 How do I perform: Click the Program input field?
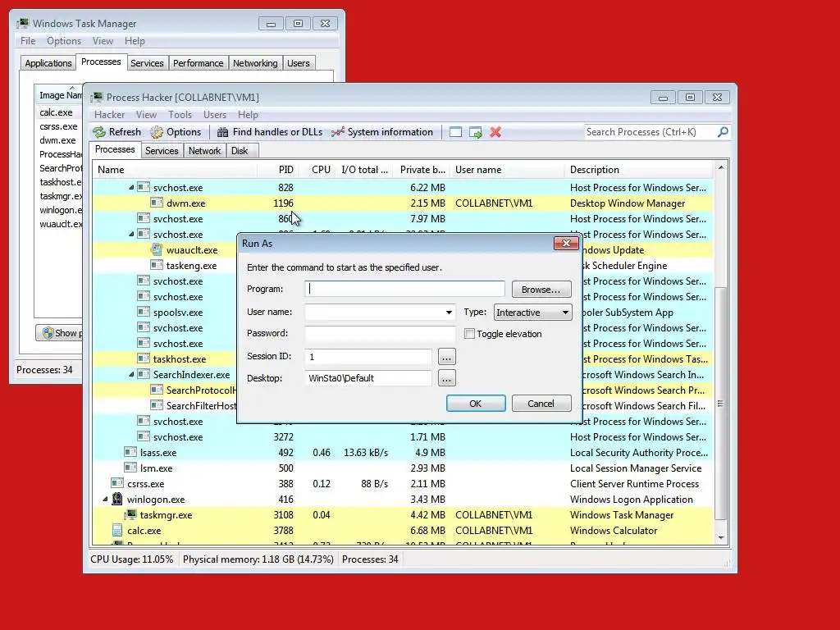404,289
